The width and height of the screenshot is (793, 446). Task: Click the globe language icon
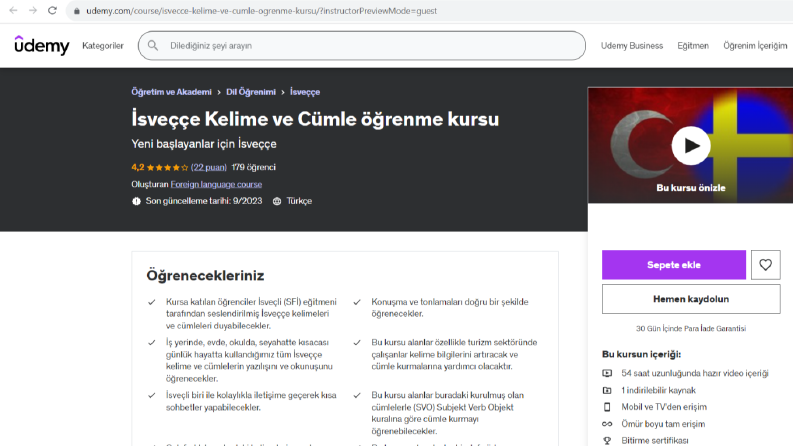[x=277, y=201]
